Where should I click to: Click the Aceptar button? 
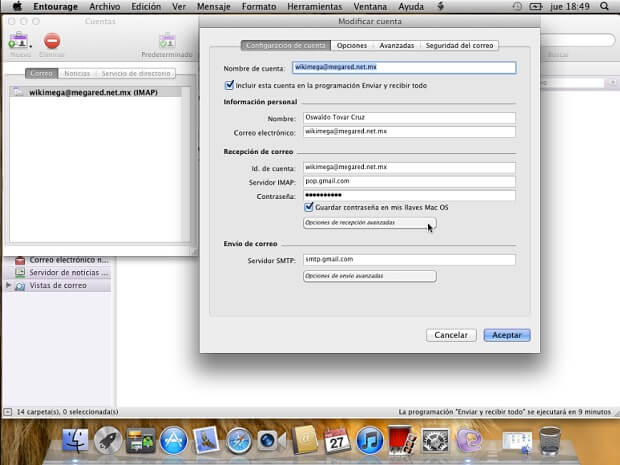(x=507, y=335)
